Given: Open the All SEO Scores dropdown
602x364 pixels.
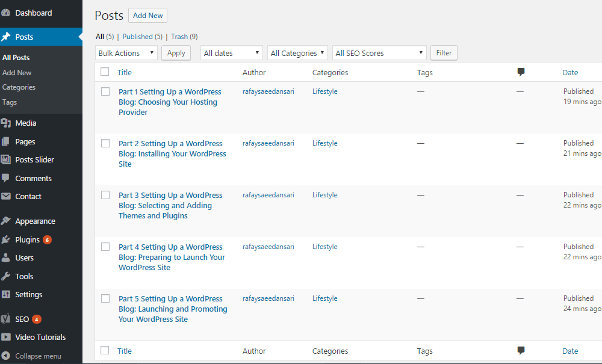Looking at the screenshot, I should click(379, 53).
